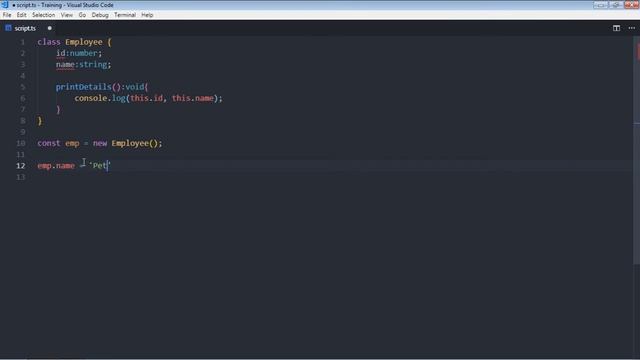The height and width of the screenshot is (360, 640).
Task: Click 'new' keyword on line 10
Action: pos(100,143)
